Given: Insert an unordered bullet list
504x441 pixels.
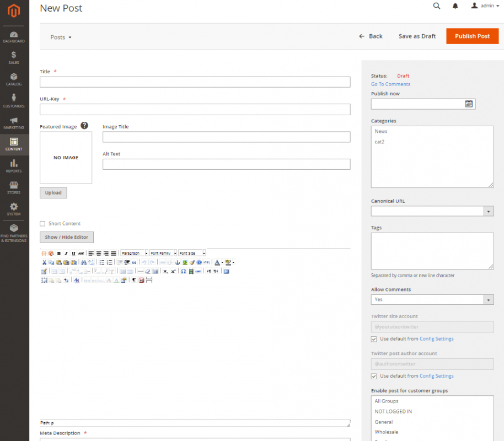Looking at the screenshot, I should click(x=102, y=262).
